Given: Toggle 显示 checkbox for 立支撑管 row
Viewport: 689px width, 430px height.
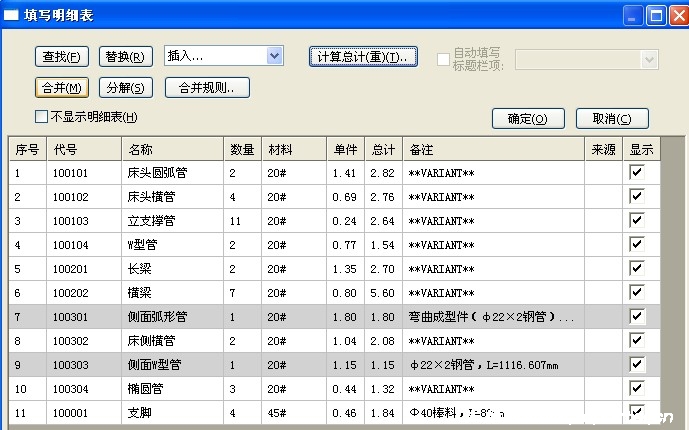Looking at the screenshot, I should point(637,220).
